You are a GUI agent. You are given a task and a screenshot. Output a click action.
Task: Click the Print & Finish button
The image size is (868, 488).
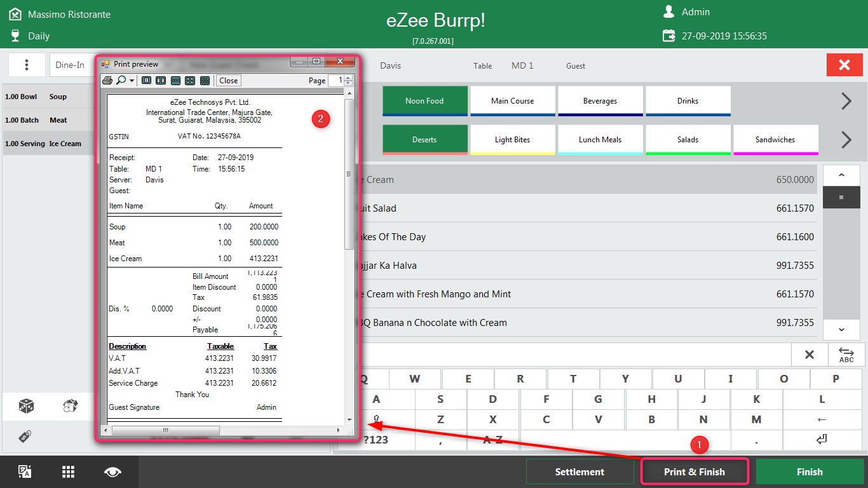click(x=695, y=471)
